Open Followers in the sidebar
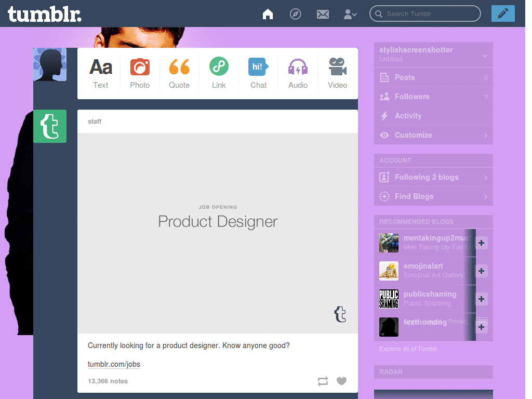Screen dimensions: 532x399 (433, 97)
